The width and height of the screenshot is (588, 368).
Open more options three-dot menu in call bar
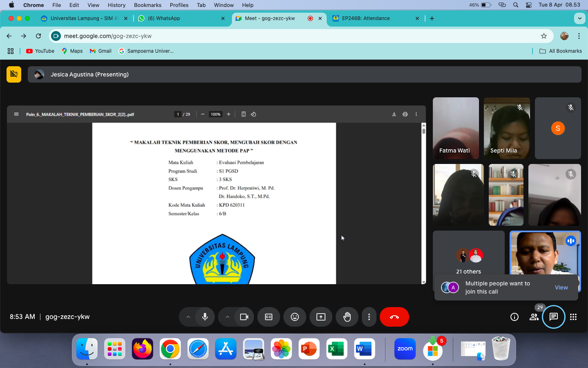click(x=369, y=317)
